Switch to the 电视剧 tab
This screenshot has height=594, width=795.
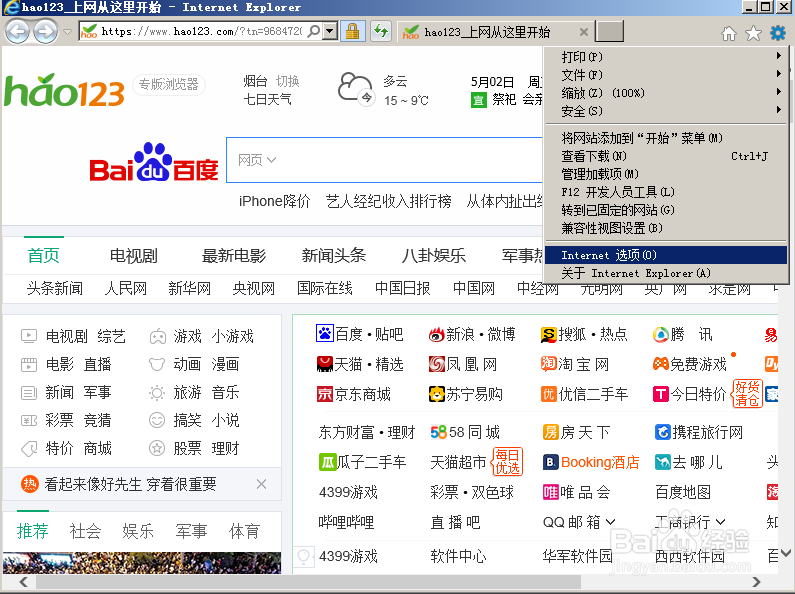pos(134,255)
